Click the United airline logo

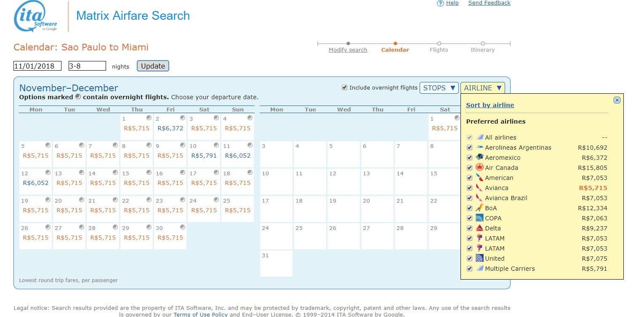tap(479, 259)
